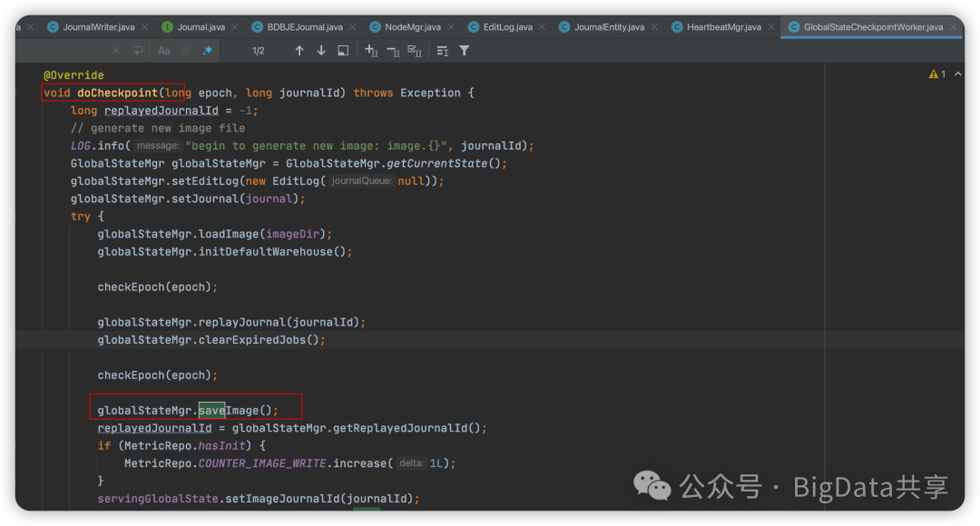
Task: Clear the find bar search text
Action: (x=116, y=51)
